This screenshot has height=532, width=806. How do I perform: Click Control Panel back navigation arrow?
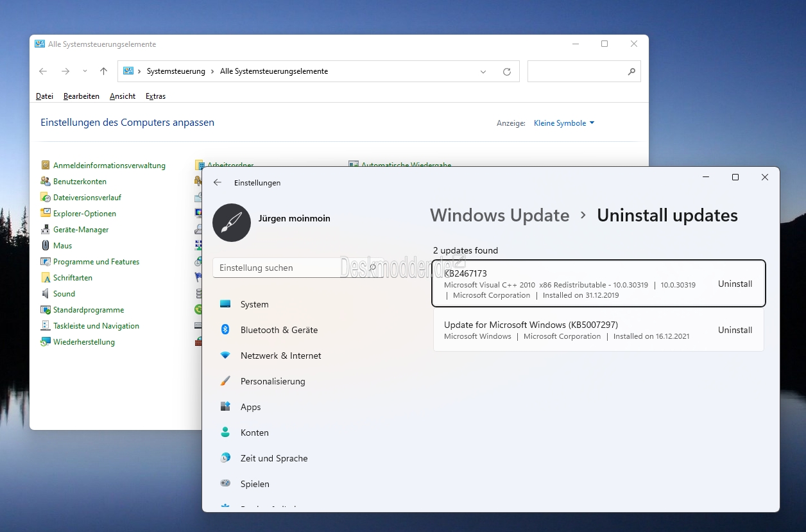pyautogui.click(x=43, y=71)
